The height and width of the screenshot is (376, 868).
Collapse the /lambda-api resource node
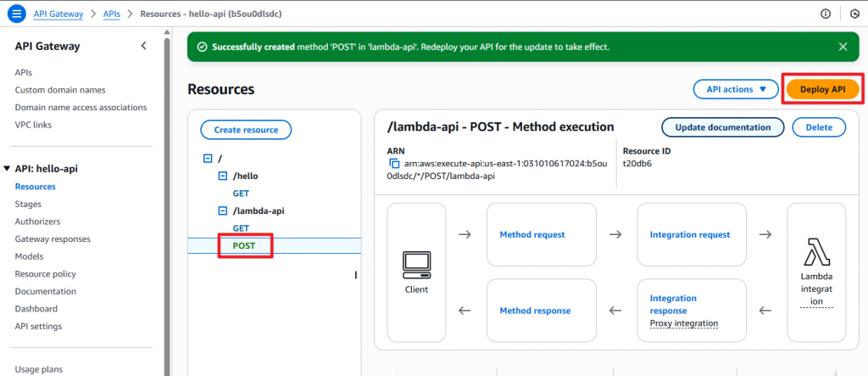[x=223, y=210]
